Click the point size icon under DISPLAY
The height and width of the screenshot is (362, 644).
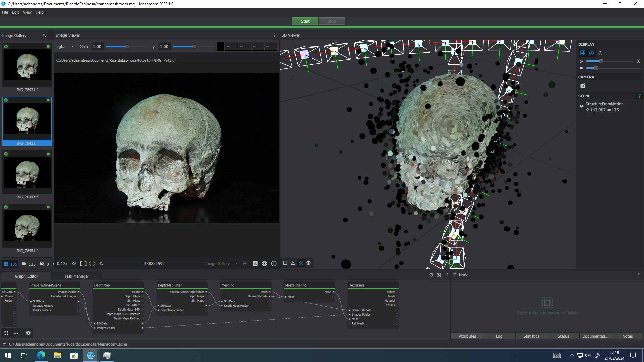tap(581, 61)
